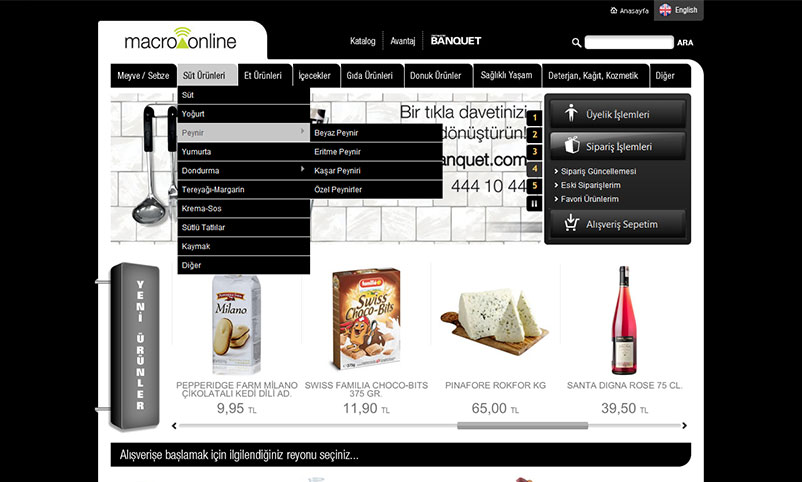Select Sütlü Tatlılar menu item

click(x=243, y=227)
